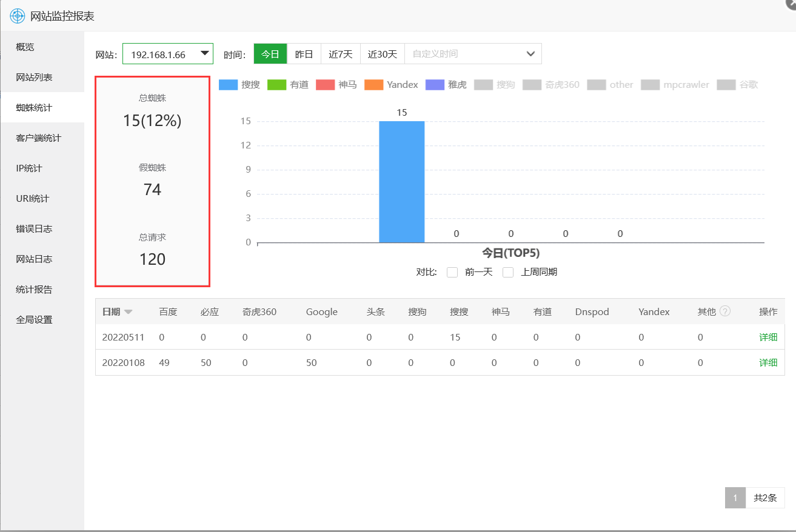Open the 概览 sidebar menu
Image resolution: width=796 pixels, height=532 pixels.
coord(42,47)
